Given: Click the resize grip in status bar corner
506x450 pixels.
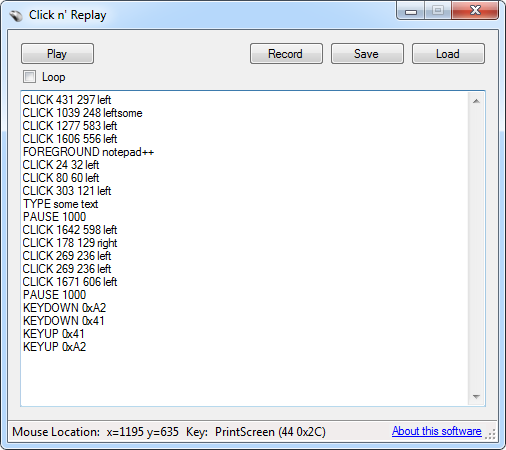Looking at the screenshot, I should pyautogui.click(x=490, y=434).
